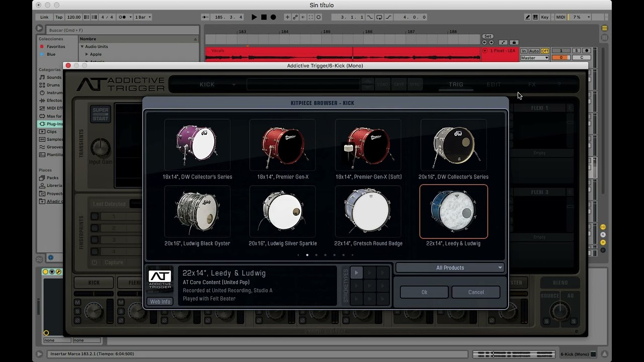The height and width of the screenshot is (362, 644).
Task: Open the 1 Bar quantization dropdown
Action: pos(143,17)
